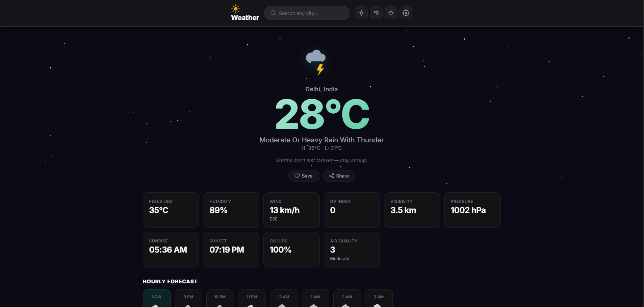Switch theme with sun icon
This screenshot has width=644, height=307.
coord(391,13)
